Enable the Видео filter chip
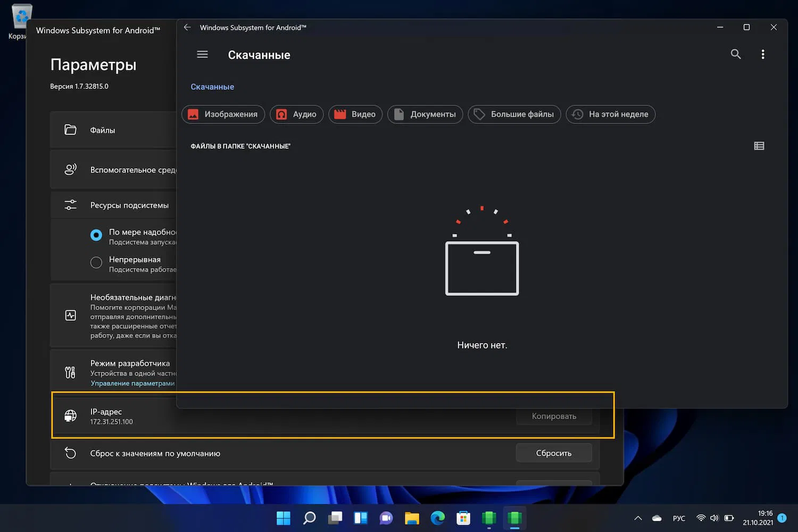 coord(355,114)
